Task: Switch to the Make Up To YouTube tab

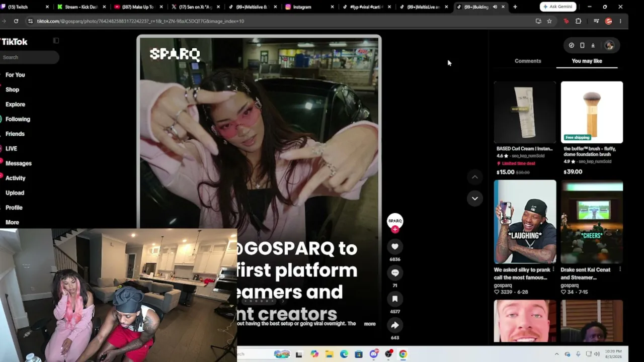Action: (x=137, y=7)
